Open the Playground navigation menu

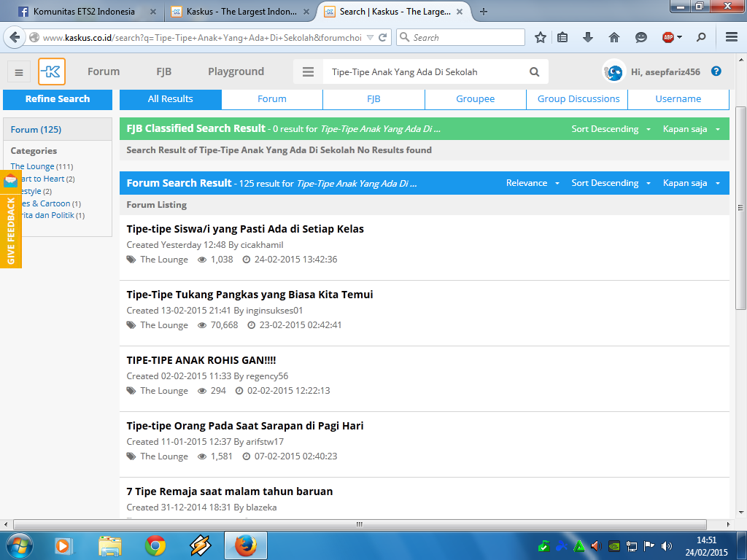pyautogui.click(x=236, y=71)
